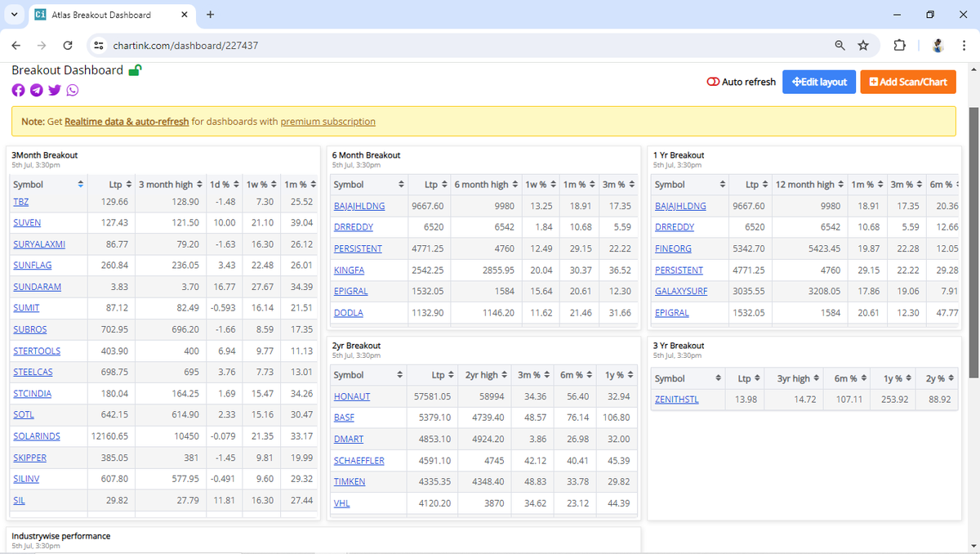This screenshot has height=554, width=980.
Task: Open TBZ stock link
Action: [x=21, y=201]
